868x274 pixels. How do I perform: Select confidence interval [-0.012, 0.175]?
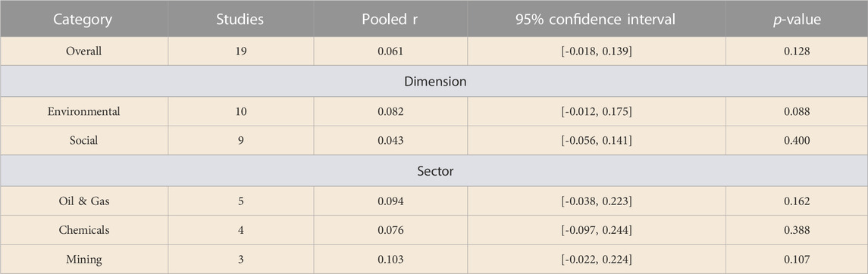tap(597, 111)
